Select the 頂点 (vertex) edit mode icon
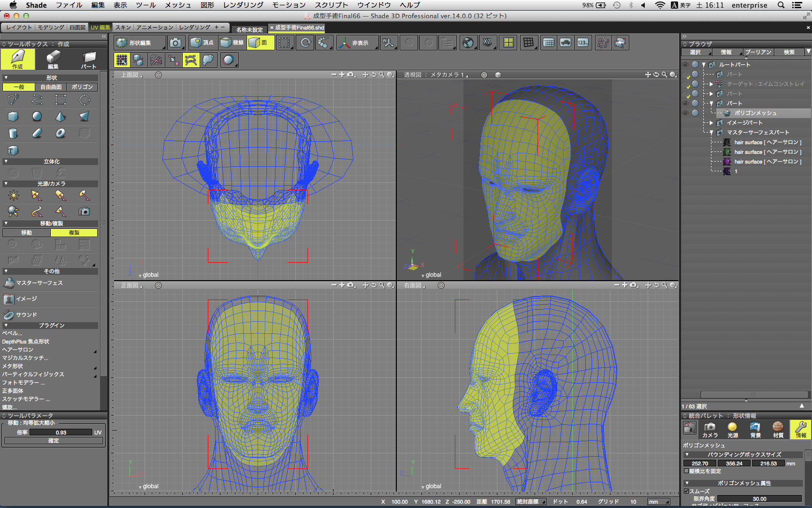Screen dimensions: 812x508 tap(202, 43)
